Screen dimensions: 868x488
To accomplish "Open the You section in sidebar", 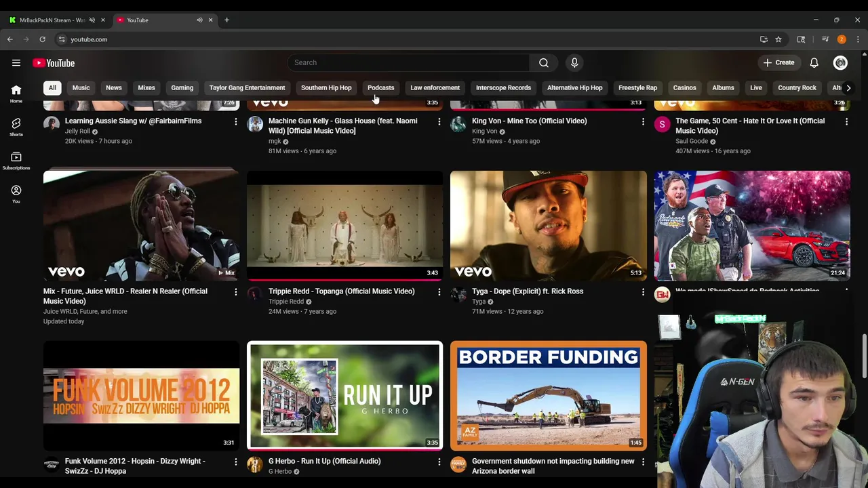I will tap(16, 194).
